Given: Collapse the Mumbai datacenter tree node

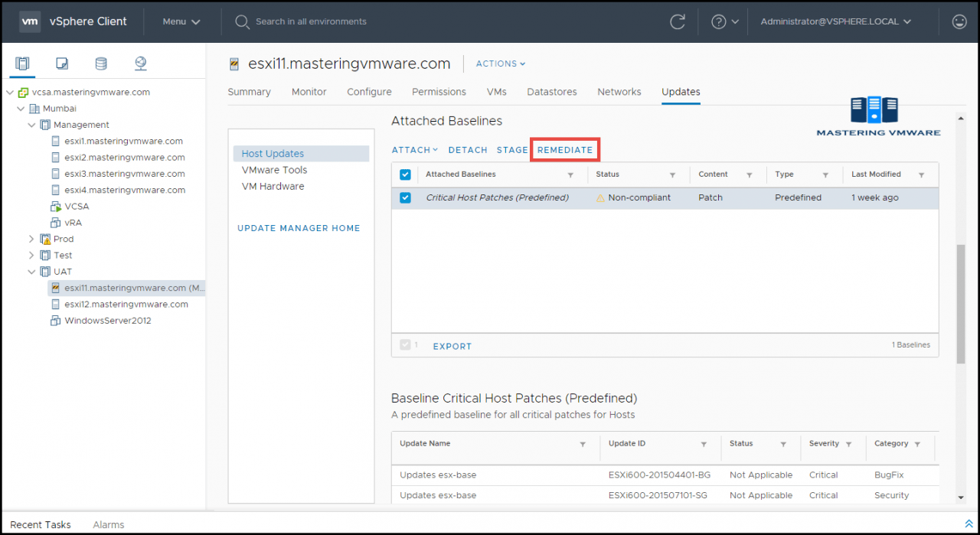Looking at the screenshot, I should click(21, 108).
